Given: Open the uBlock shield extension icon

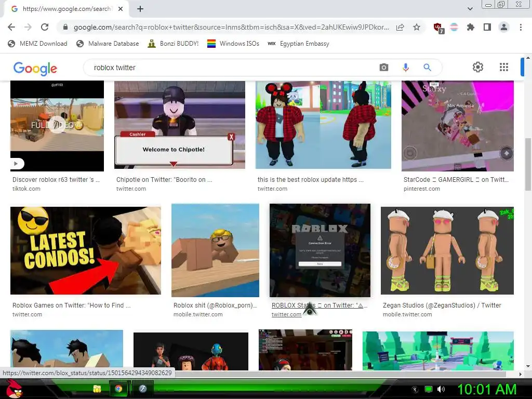Looking at the screenshot, I should click(x=438, y=28).
